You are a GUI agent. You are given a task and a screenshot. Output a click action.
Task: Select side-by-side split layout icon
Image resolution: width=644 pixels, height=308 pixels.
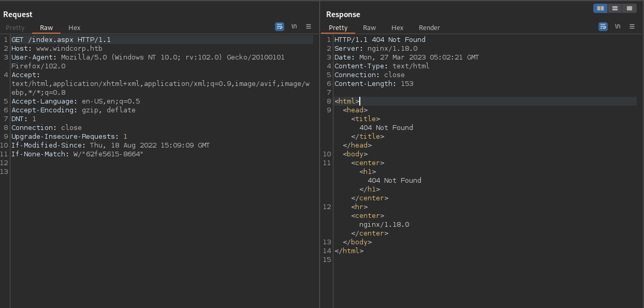point(600,9)
